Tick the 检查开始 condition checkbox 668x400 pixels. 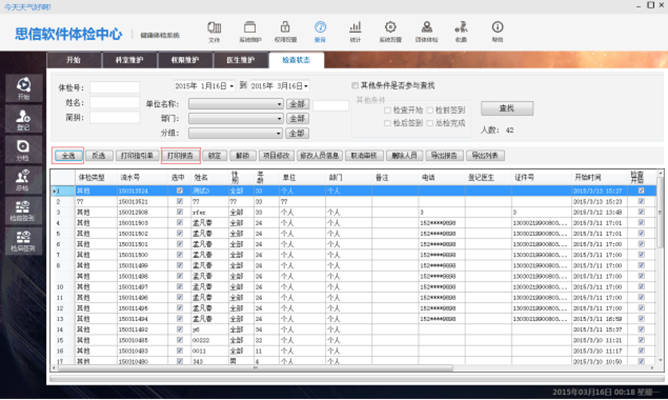[387, 110]
